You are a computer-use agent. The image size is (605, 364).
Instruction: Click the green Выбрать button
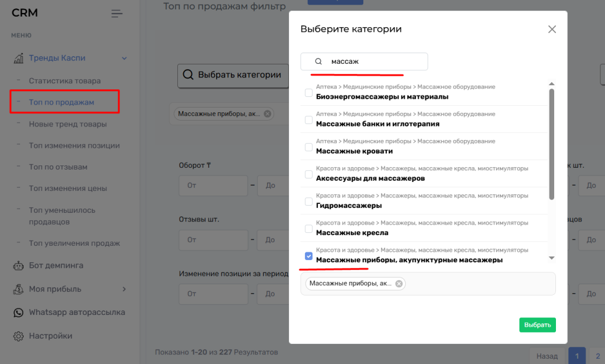coord(538,325)
